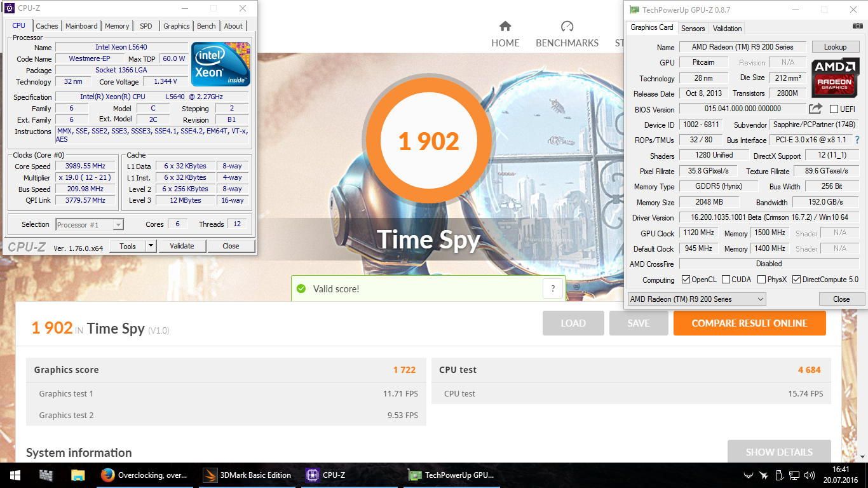Click the Close button in GPU-Z
868x488 pixels.
(841, 299)
